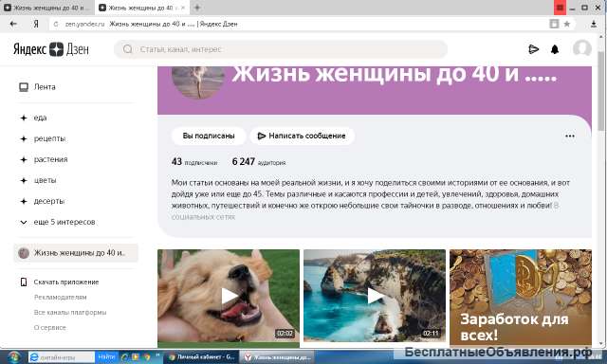Screen dimensions: 607x364
Task: Open Все каналы платформы link
Action: pos(70,312)
